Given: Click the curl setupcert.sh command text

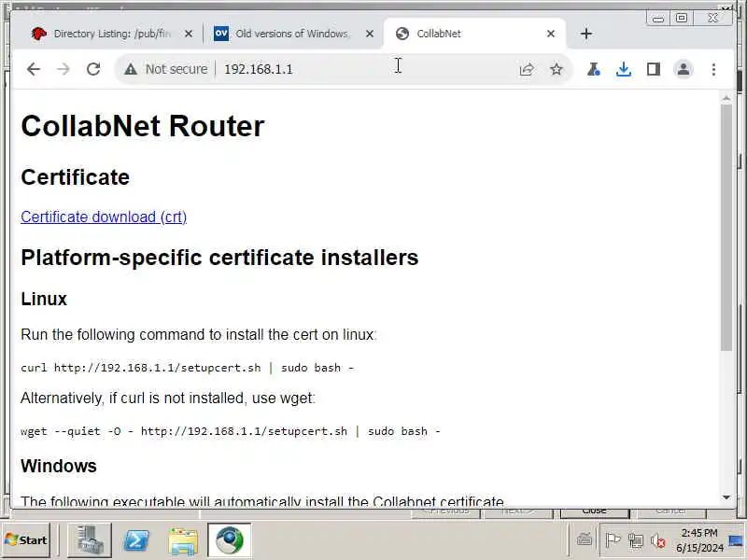Looking at the screenshot, I should [x=188, y=368].
